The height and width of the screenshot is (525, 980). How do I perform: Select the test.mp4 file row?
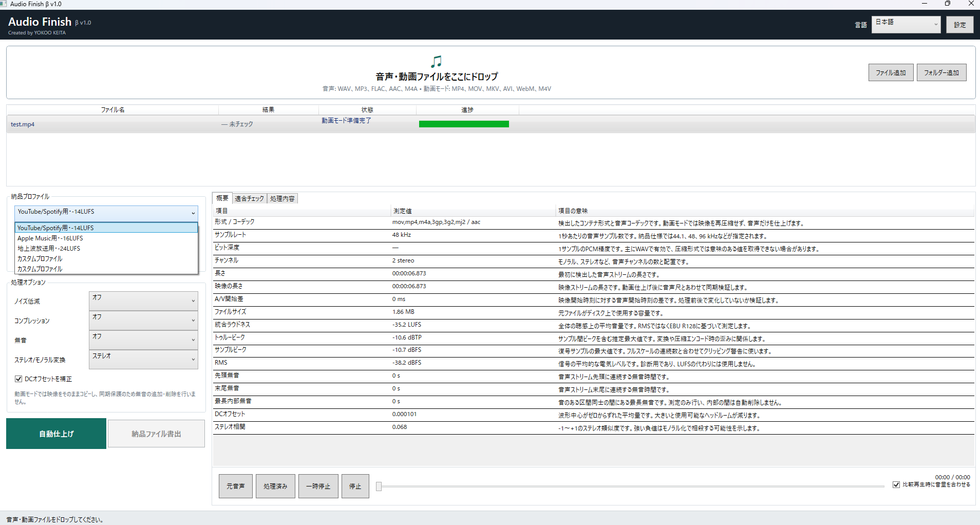tap(491, 124)
